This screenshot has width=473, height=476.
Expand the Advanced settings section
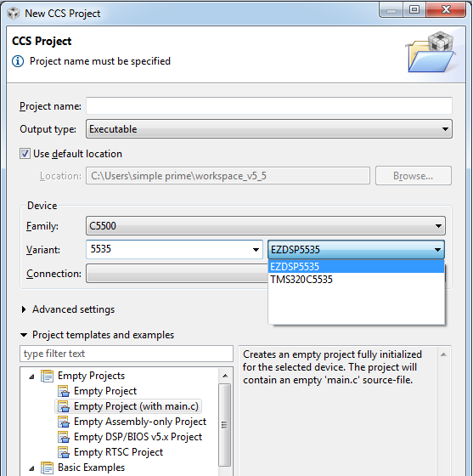point(24,309)
